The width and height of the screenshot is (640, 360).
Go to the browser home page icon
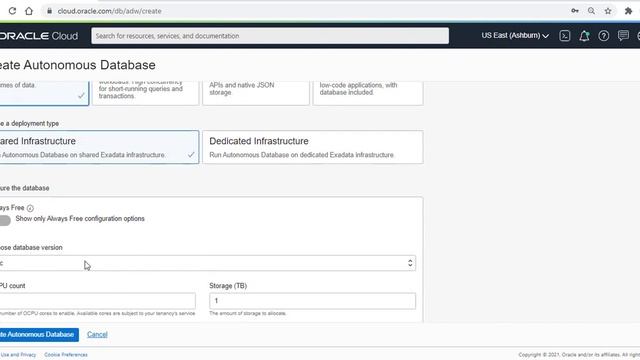click(x=29, y=11)
